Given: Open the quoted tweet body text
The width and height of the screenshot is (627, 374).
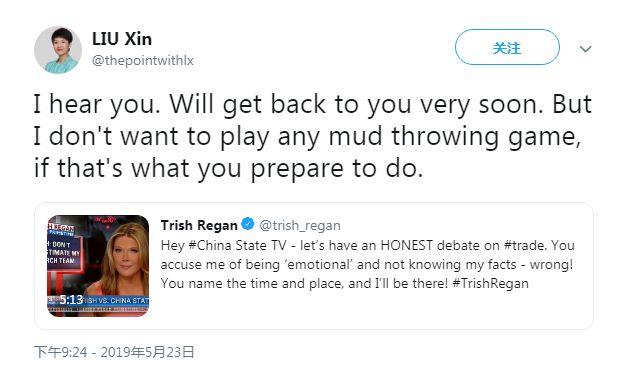Looking at the screenshot, I should click(367, 264).
